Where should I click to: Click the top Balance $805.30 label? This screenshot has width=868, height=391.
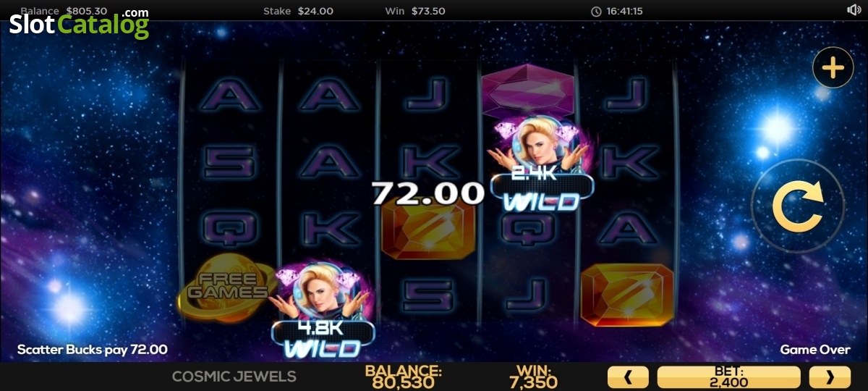(64, 11)
